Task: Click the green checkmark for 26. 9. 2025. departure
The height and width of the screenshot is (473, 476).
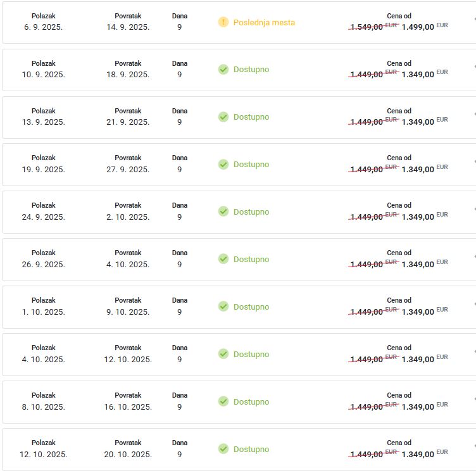Action: (x=223, y=259)
